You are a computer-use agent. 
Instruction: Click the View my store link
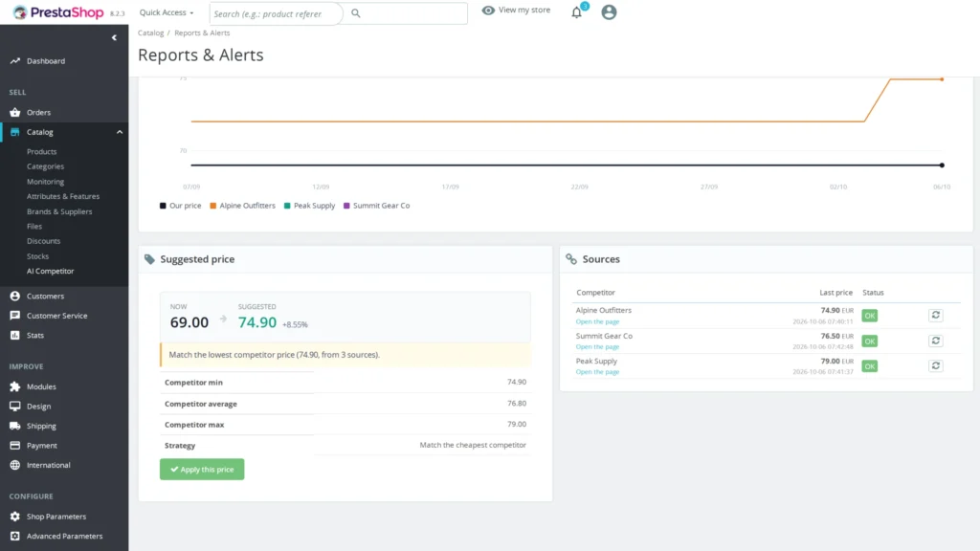point(524,10)
